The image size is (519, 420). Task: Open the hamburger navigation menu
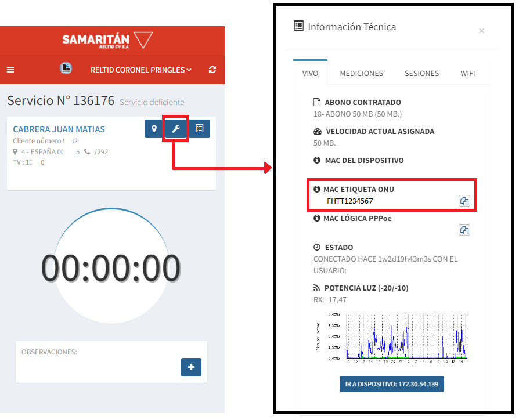tap(10, 70)
